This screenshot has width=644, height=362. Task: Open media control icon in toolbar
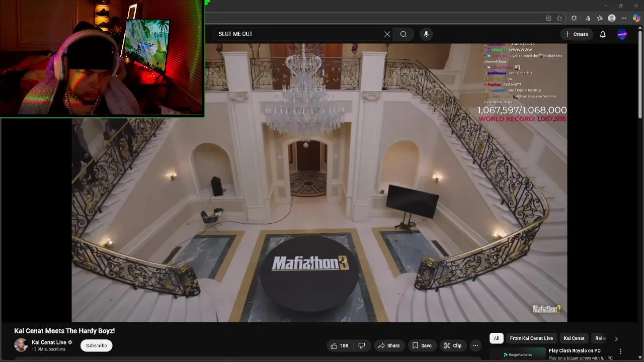(588, 18)
